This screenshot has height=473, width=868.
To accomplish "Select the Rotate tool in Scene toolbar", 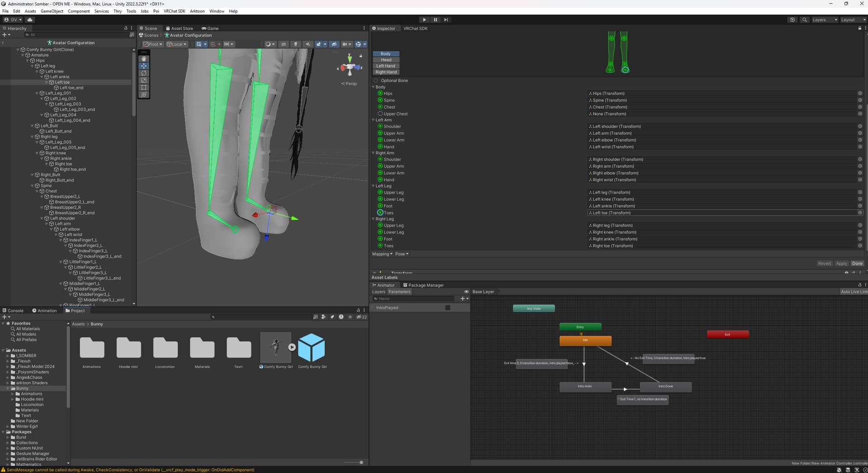I will click(x=144, y=73).
